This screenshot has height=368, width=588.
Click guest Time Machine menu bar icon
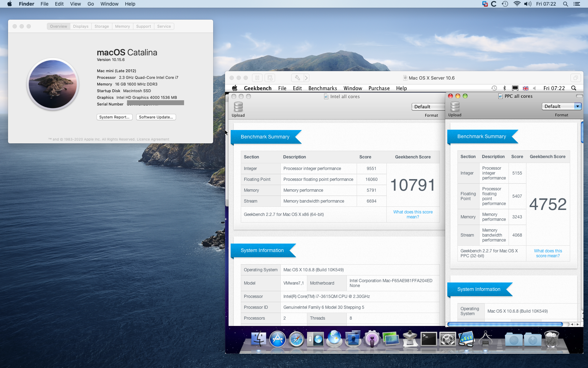[494, 88]
